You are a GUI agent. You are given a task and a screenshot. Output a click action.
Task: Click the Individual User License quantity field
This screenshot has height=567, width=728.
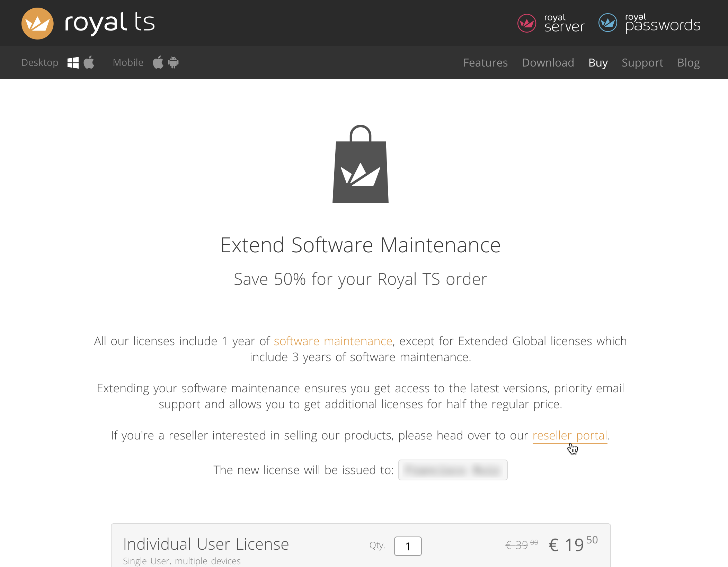pyautogui.click(x=408, y=546)
